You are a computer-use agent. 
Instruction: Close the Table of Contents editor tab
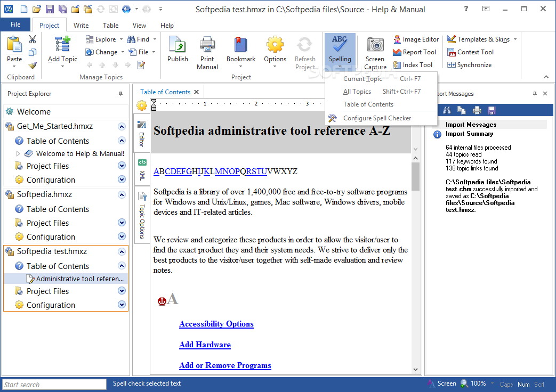[x=197, y=92]
